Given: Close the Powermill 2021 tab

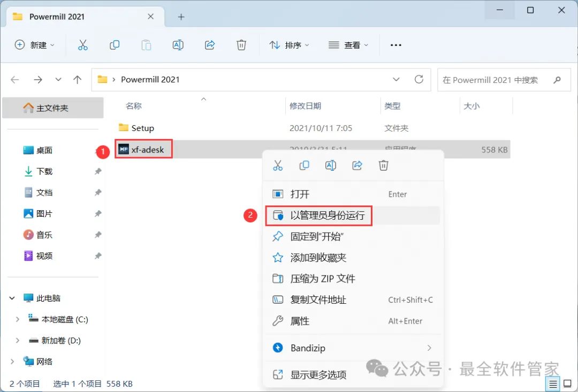Looking at the screenshot, I should [x=151, y=17].
